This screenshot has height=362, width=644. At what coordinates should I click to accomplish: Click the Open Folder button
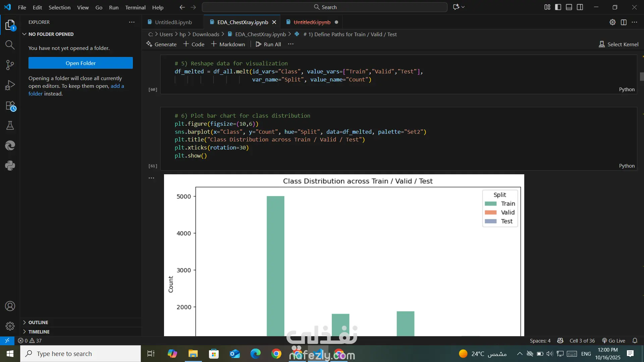pyautogui.click(x=80, y=63)
